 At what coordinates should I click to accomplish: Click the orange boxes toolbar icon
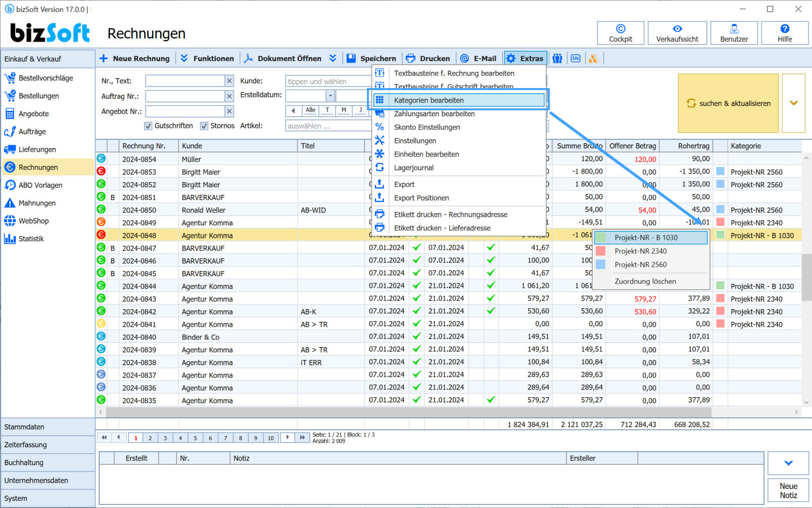pyautogui.click(x=594, y=59)
